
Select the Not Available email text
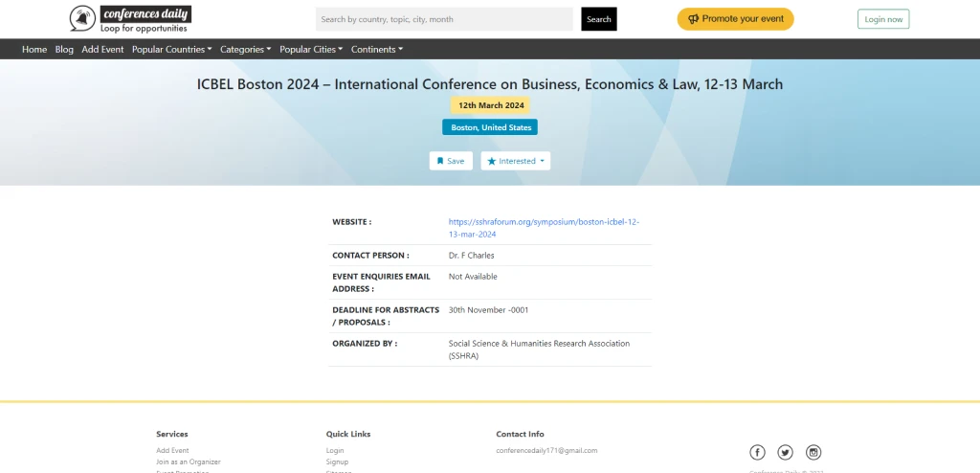[x=473, y=277]
